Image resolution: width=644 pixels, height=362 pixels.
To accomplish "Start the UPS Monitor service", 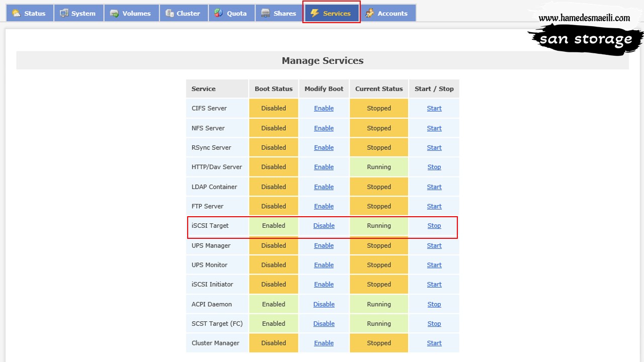I will (x=434, y=265).
